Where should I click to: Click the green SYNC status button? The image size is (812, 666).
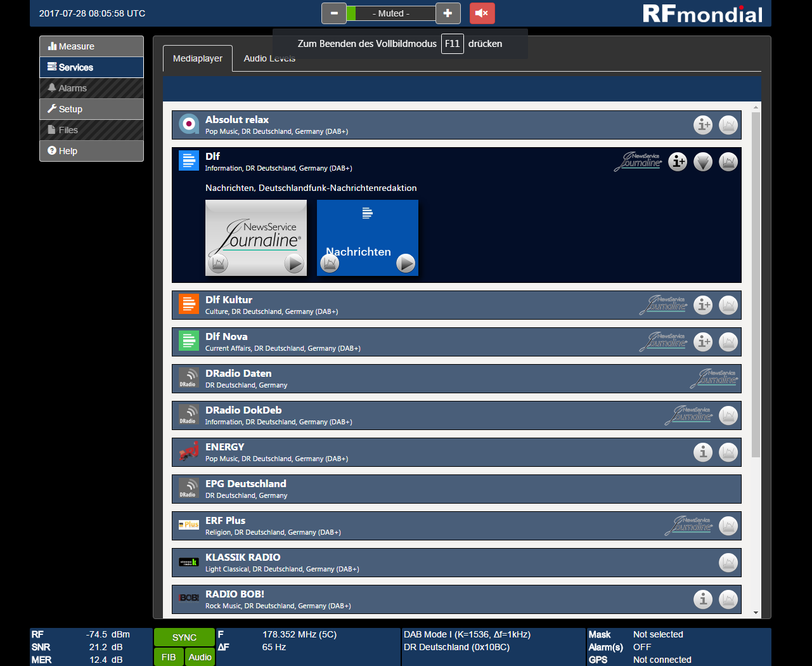(184, 637)
